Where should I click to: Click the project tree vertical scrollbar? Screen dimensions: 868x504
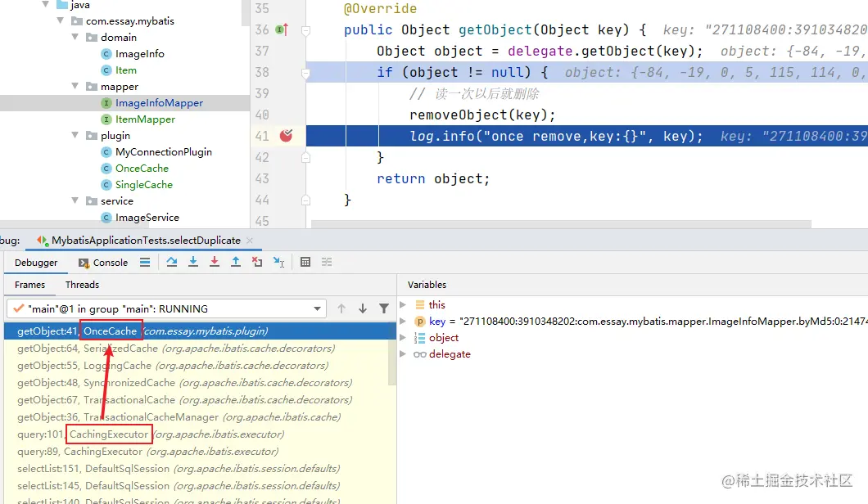click(x=246, y=13)
